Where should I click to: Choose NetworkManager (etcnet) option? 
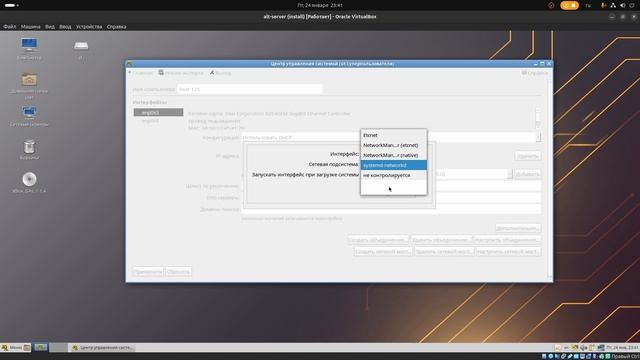[393, 145]
